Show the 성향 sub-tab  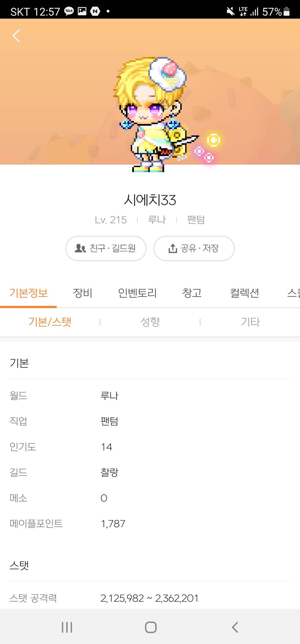click(150, 322)
